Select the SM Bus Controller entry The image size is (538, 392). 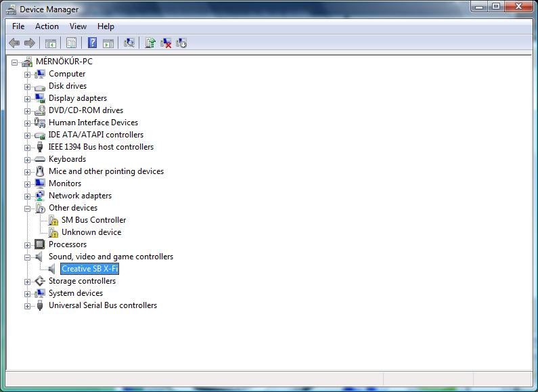point(93,220)
